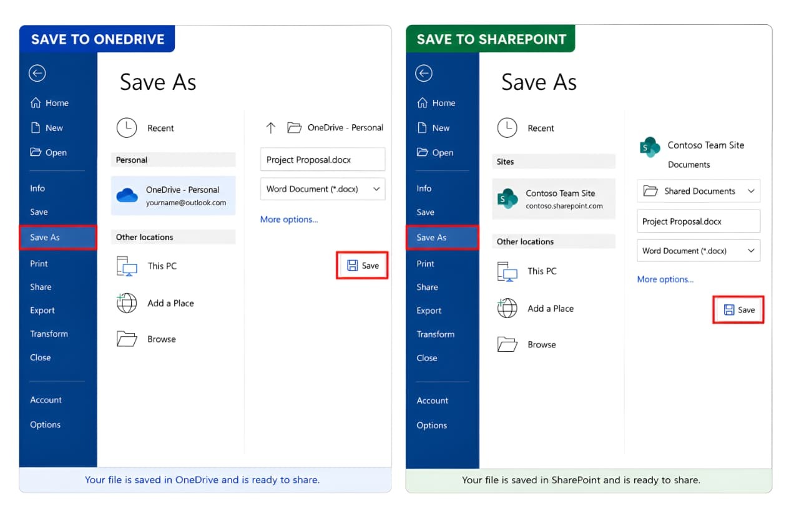Click Print in SharePoint panel sidebar
Viewport: 799px width, 532px height.
click(x=425, y=263)
